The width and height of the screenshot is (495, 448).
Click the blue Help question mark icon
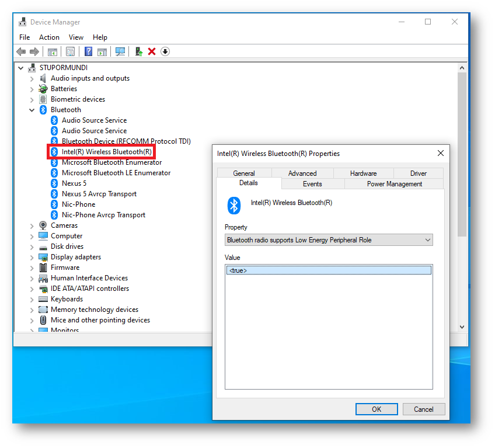tap(89, 51)
